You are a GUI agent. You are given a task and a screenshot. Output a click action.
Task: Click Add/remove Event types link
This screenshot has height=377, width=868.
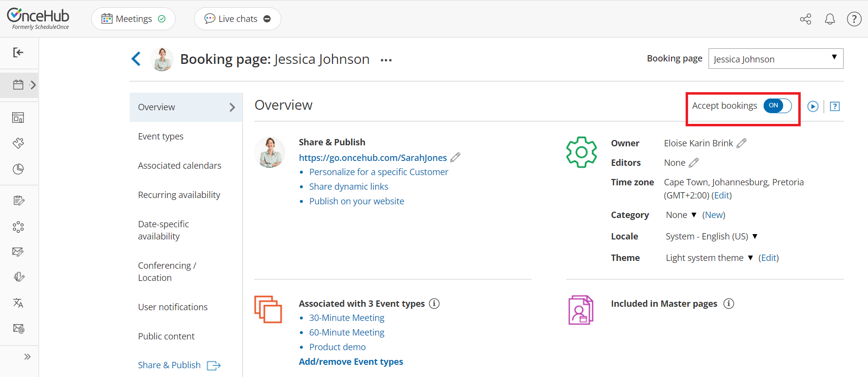(x=351, y=362)
